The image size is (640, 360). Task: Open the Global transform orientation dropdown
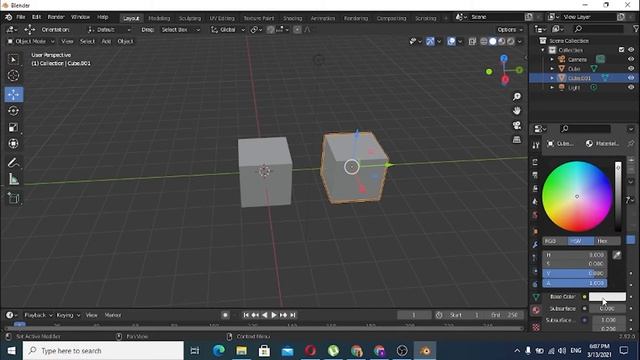click(228, 30)
